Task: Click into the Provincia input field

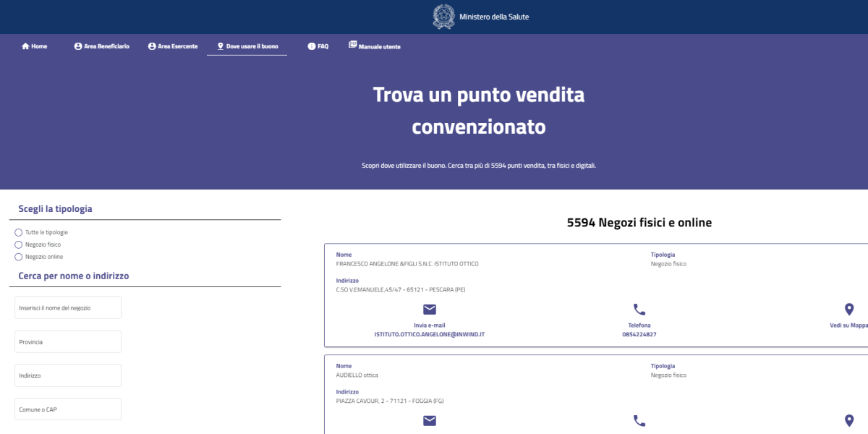Action: [68, 341]
